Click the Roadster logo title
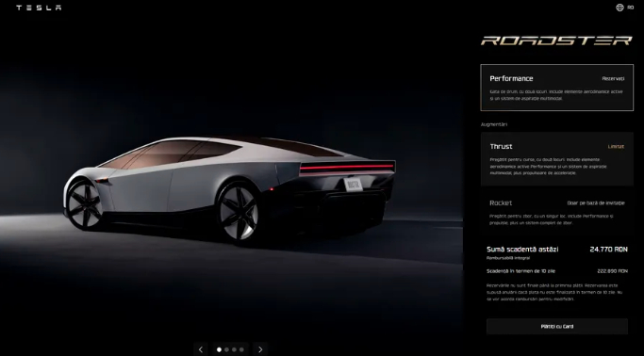The width and height of the screenshot is (644, 356). (x=556, y=40)
